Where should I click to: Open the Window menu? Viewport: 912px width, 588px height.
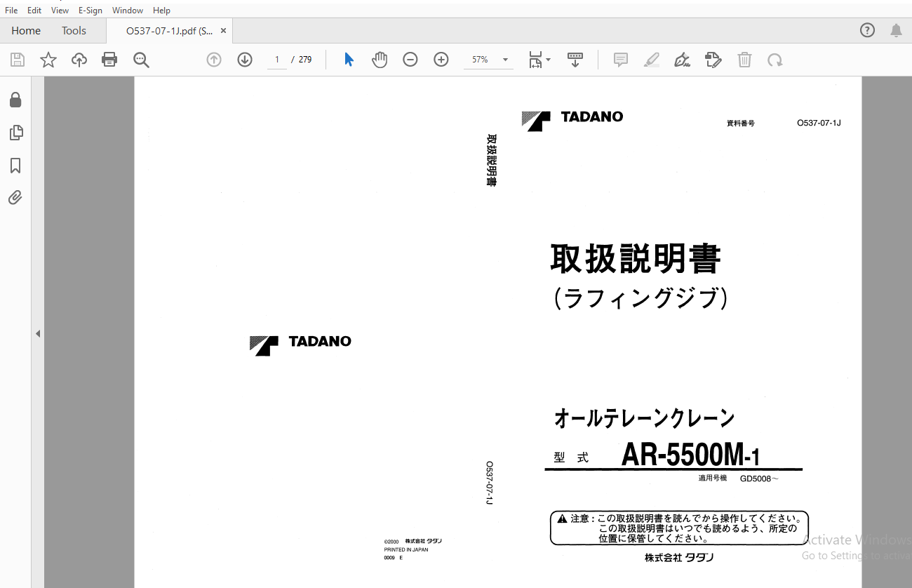click(x=128, y=11)
